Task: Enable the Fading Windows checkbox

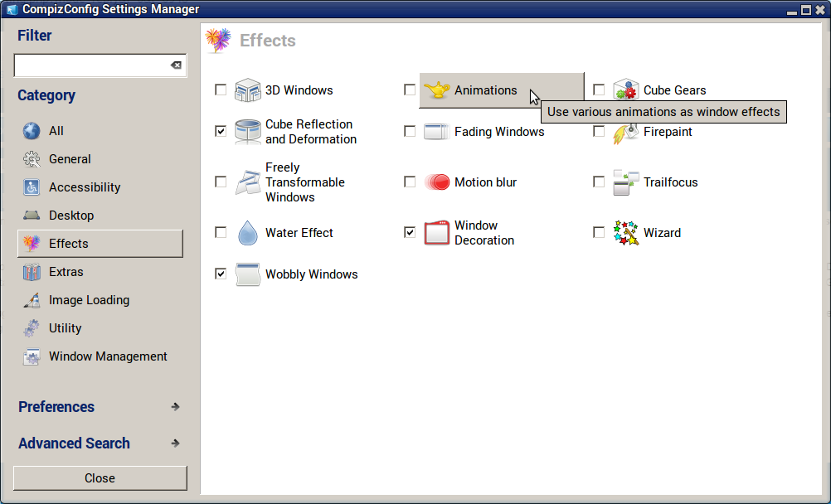Action: coord(410,131)
